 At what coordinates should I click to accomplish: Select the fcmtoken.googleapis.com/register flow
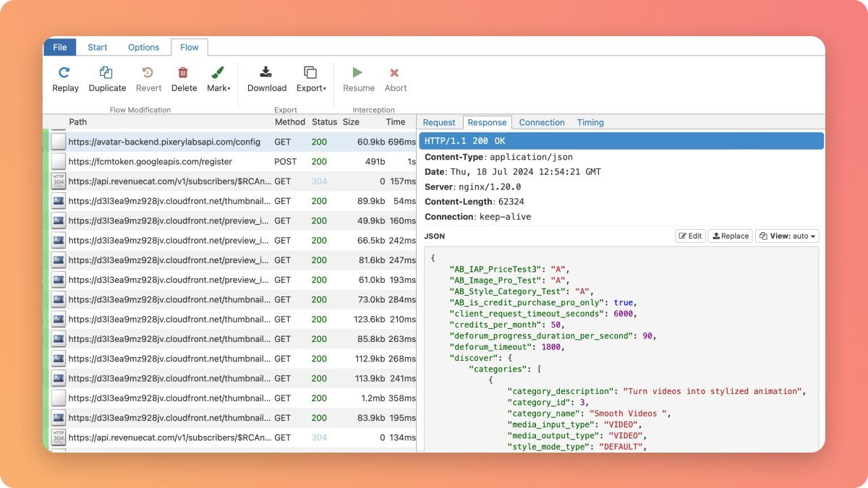150,162
